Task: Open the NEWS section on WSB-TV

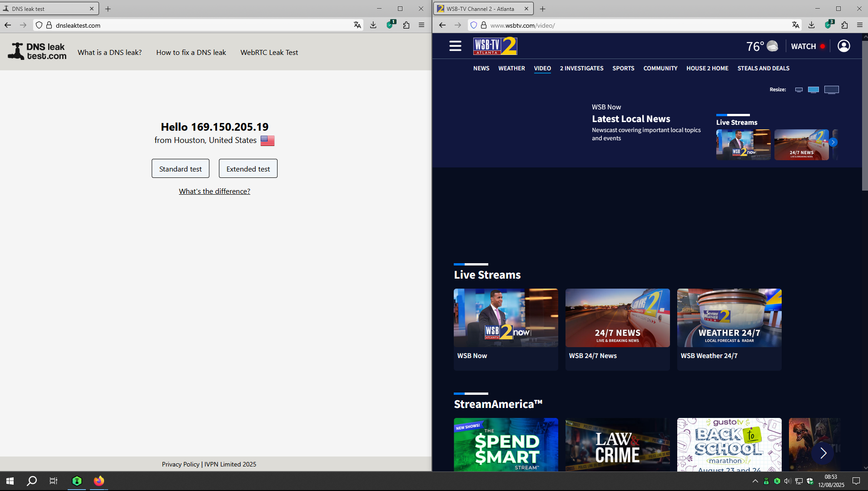Action: pos(481,69)
